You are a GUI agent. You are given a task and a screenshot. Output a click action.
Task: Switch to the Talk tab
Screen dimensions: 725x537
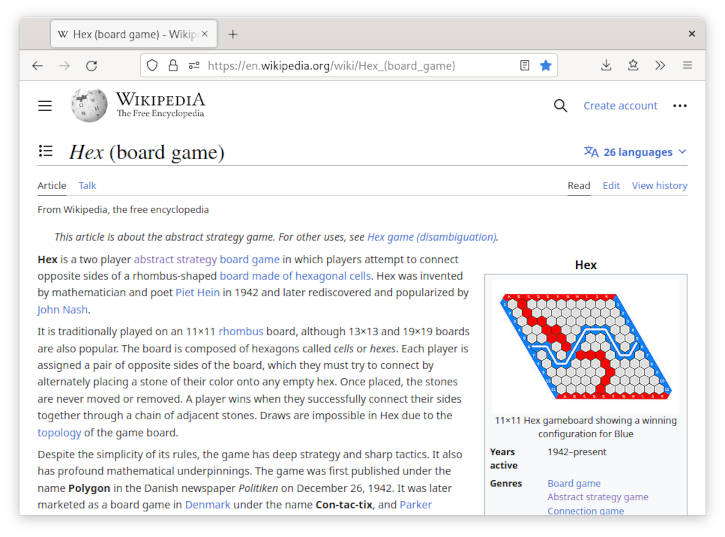pos(87,185)
